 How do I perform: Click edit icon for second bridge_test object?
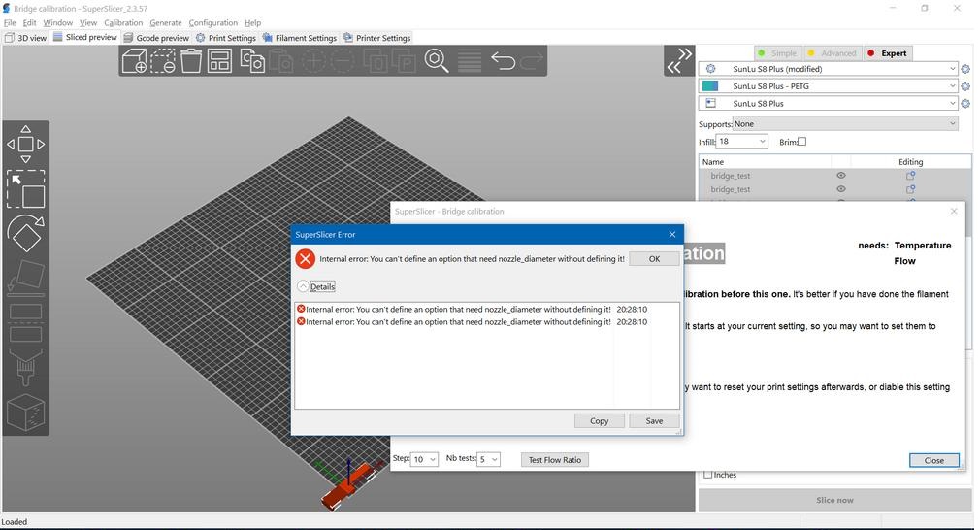[x=911, y=189]
